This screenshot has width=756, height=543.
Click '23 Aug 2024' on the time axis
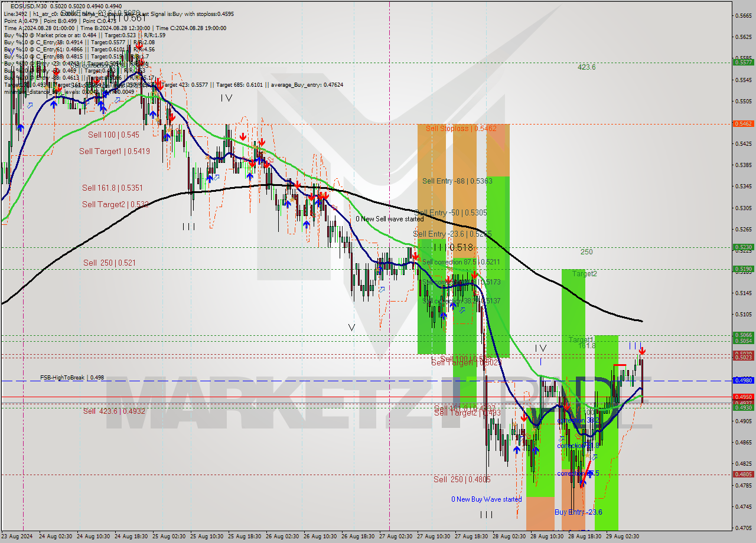click(17, 537)
